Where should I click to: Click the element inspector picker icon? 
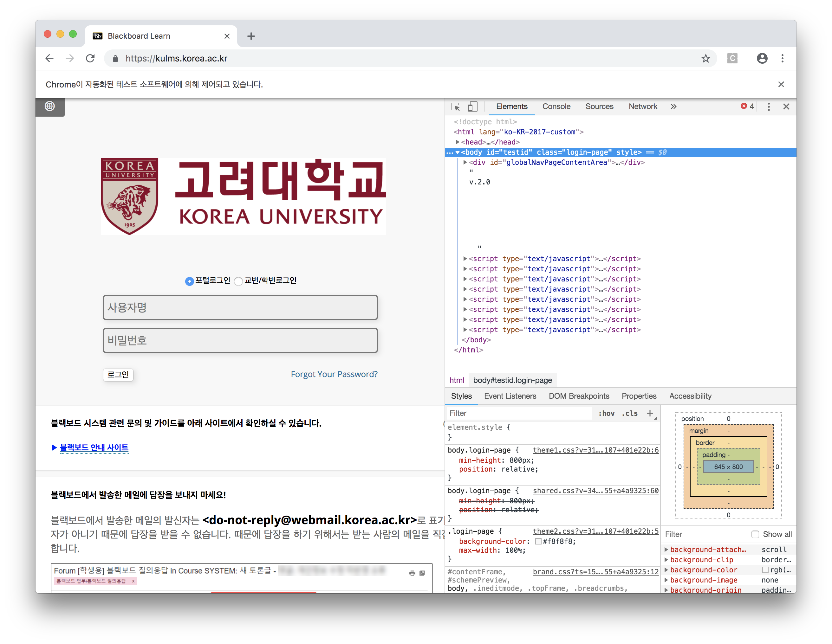pyautogui.click(x=456, y=106)
